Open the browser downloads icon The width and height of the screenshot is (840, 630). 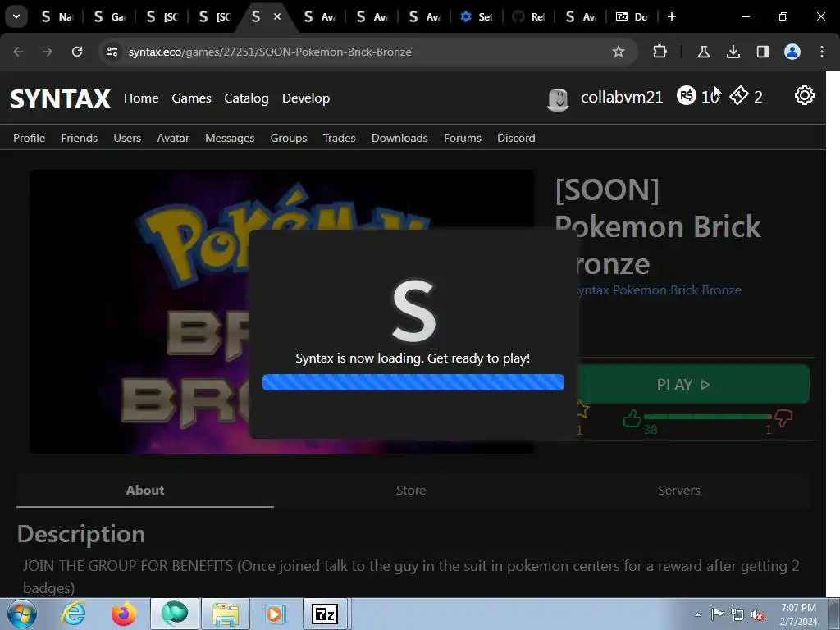click(x=733, y=52)
